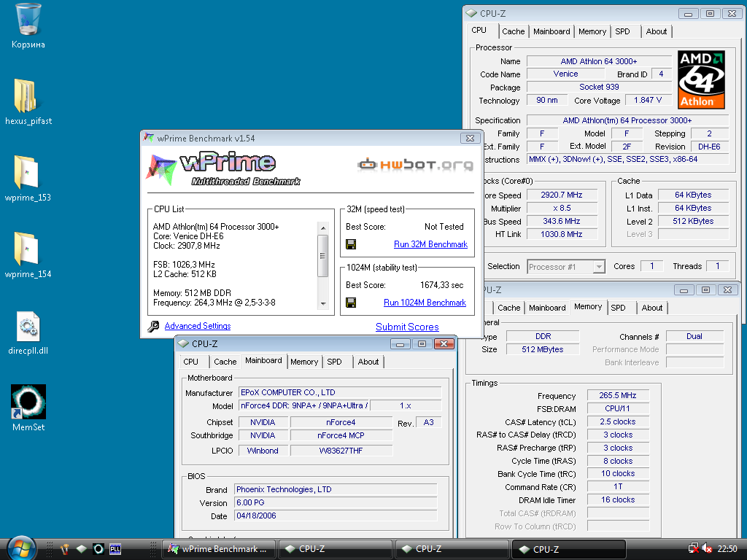The image size is (747, 560).
Task: Click the hwbot.org logo
Action: [415, 165]
